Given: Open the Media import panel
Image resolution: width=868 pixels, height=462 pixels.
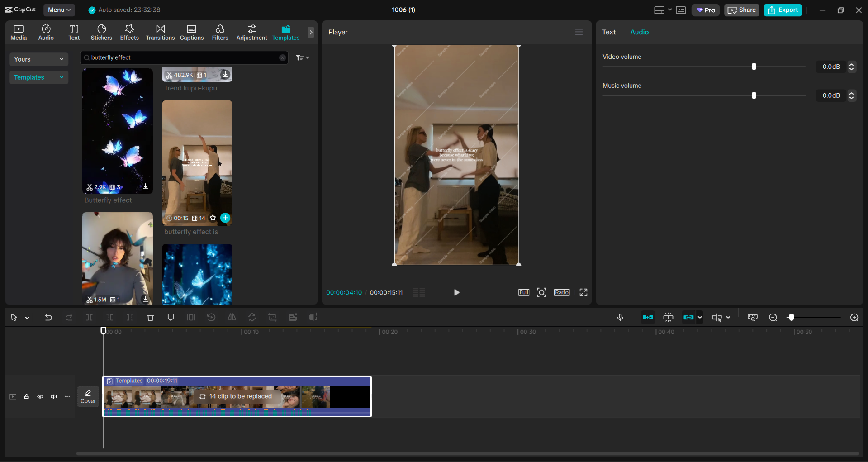Looking at the screenshot, I should click(18, 32).
